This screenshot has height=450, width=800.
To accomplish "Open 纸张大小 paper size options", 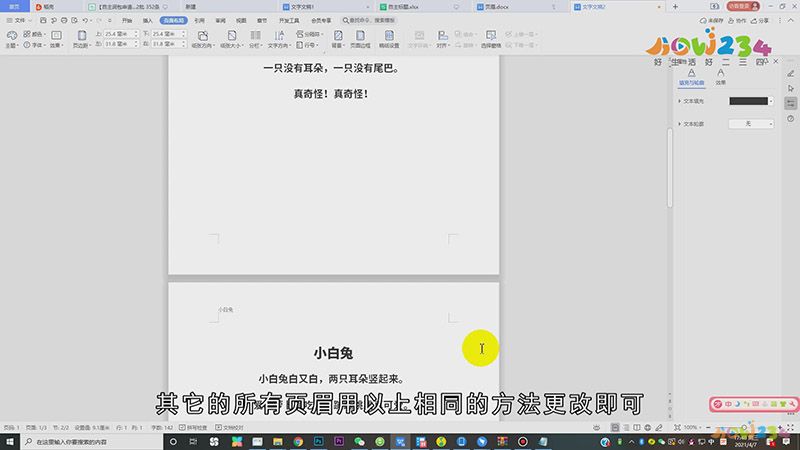I will [232, 39].
